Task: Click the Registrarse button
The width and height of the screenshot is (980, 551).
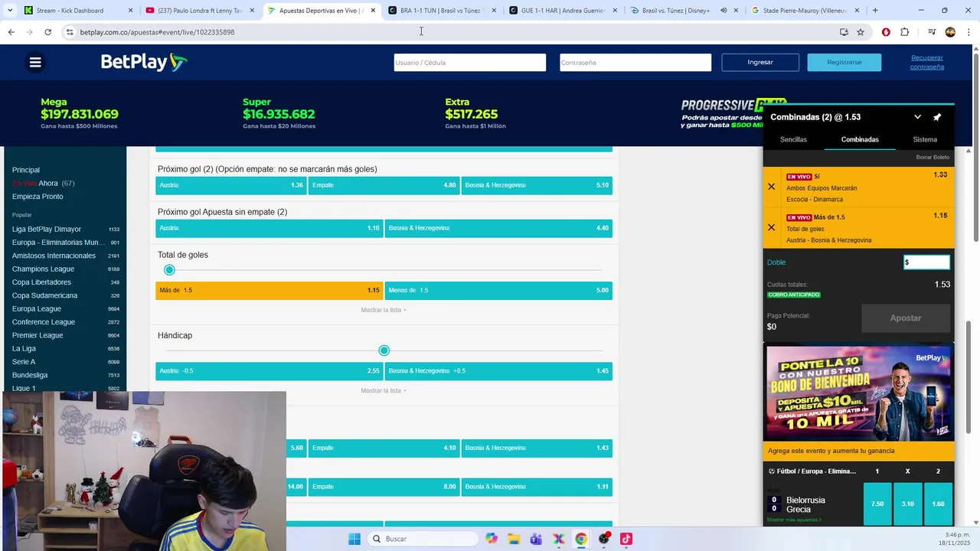Action: (844, 62)
